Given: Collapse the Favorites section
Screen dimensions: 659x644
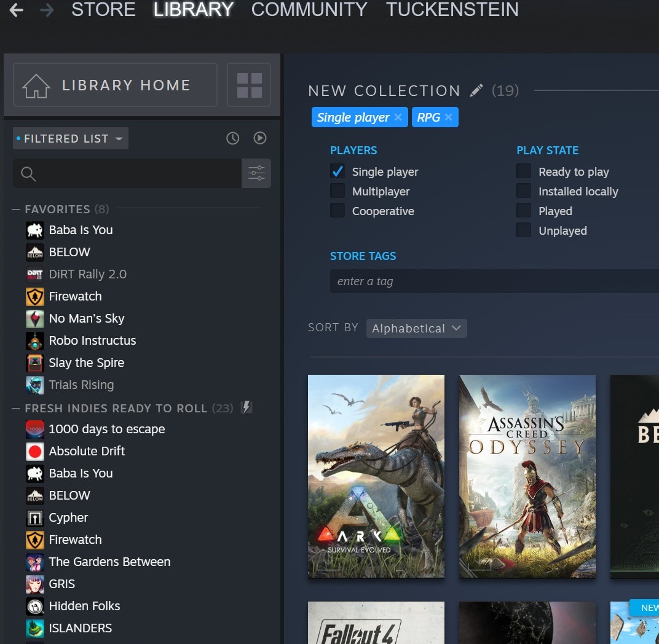Looking at the screenshot, I should pos(17,210).
